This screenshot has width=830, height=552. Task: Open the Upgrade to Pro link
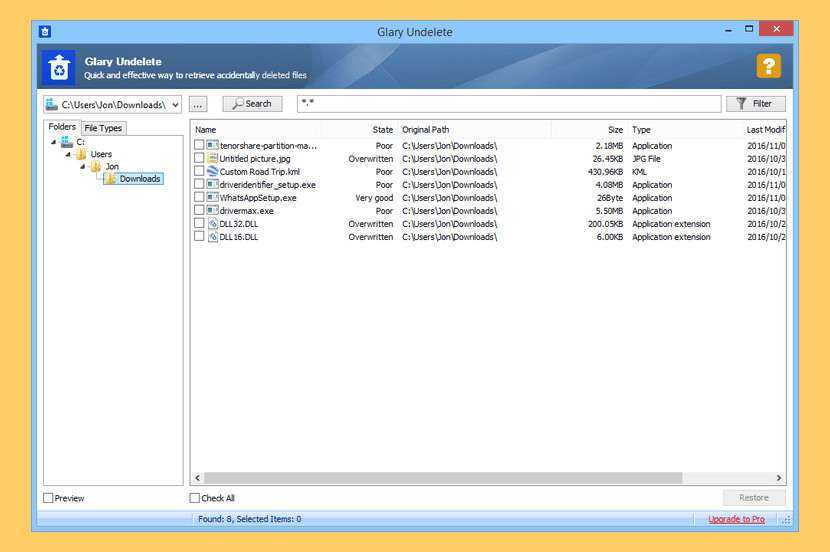[736, 519]
